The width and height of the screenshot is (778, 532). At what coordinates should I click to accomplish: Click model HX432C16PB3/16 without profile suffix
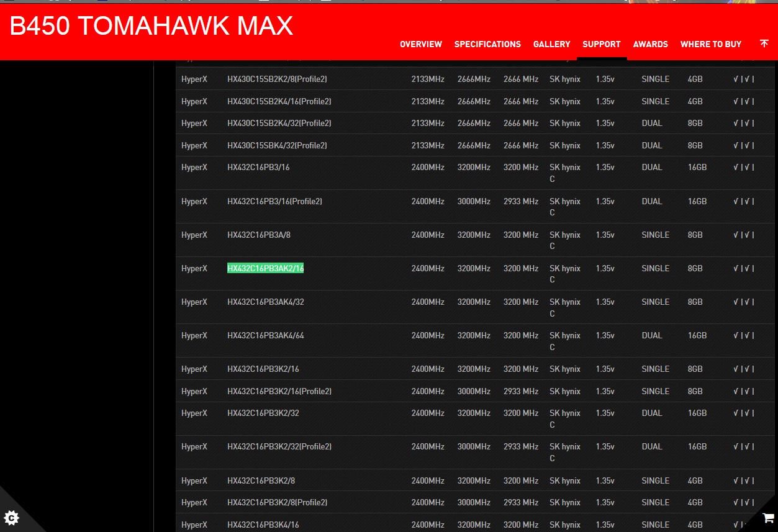click(x=258, y=167)
